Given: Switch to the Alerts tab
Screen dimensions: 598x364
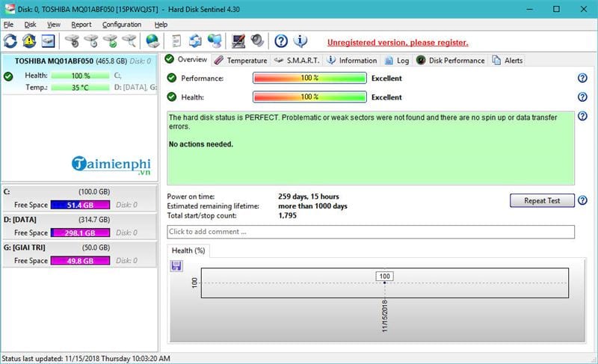Looking at the screenshot, I should pyautogui.click(x=508, y=61).
